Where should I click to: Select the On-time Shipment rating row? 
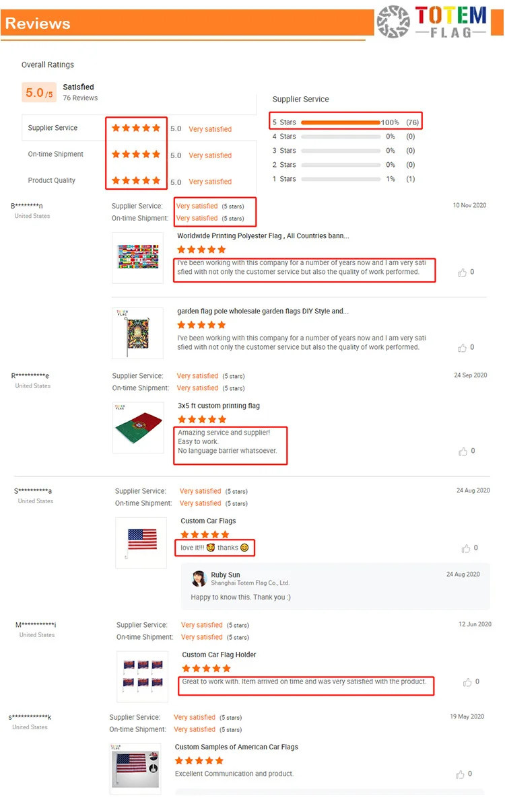pyautogui.click(x=139, y=154)
